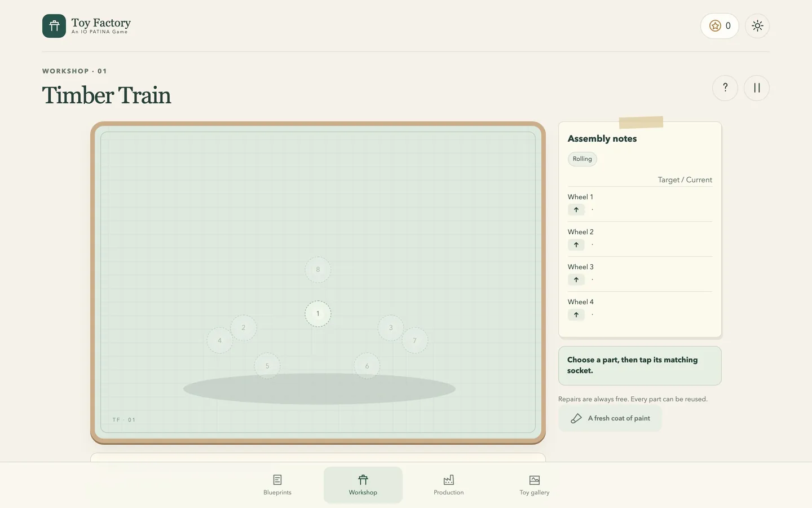Click A fresh coat of paint button
Screen dimensions: 812x508
610,418
